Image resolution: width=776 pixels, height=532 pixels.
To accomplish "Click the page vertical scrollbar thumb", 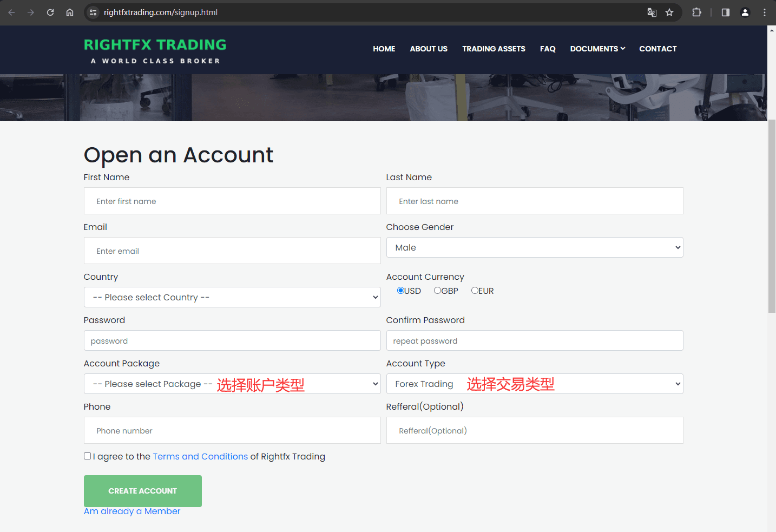I will pyautogui.click(x=772, y=215).
